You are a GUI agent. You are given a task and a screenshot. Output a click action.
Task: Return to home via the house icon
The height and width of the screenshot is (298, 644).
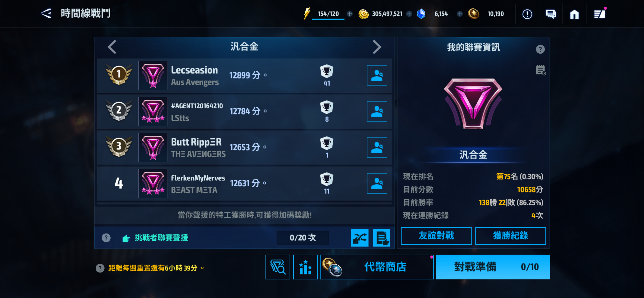574,14
